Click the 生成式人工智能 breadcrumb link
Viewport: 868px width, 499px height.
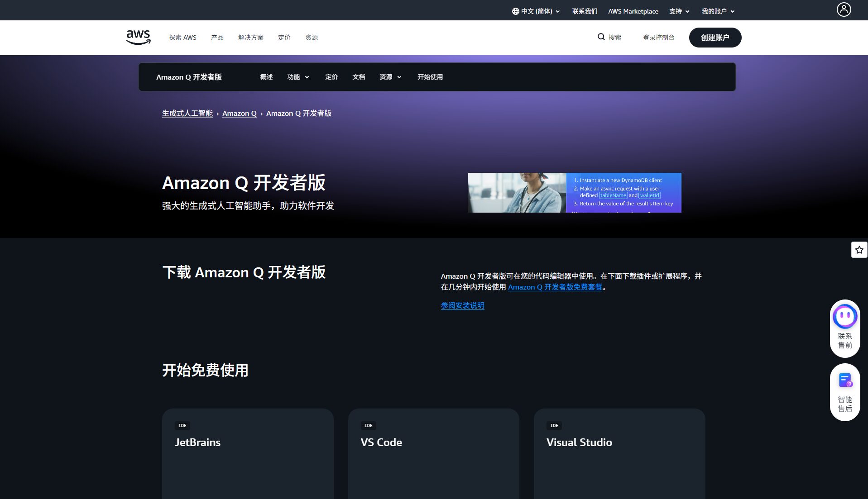click(187, 113)
